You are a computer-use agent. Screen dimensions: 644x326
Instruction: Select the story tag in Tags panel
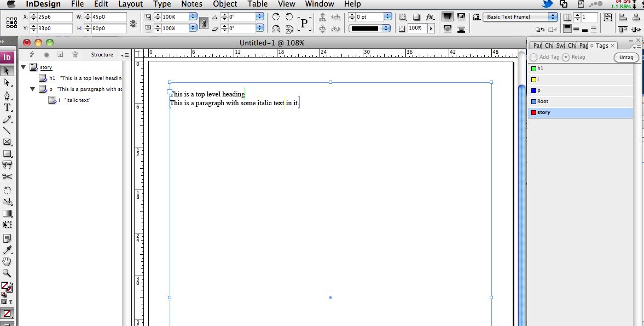point(581,112)
